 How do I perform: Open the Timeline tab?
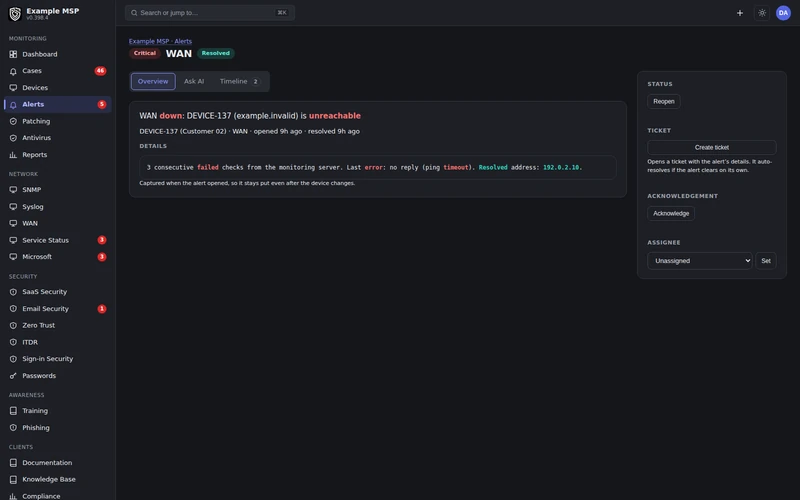click(x=240, y=82)
